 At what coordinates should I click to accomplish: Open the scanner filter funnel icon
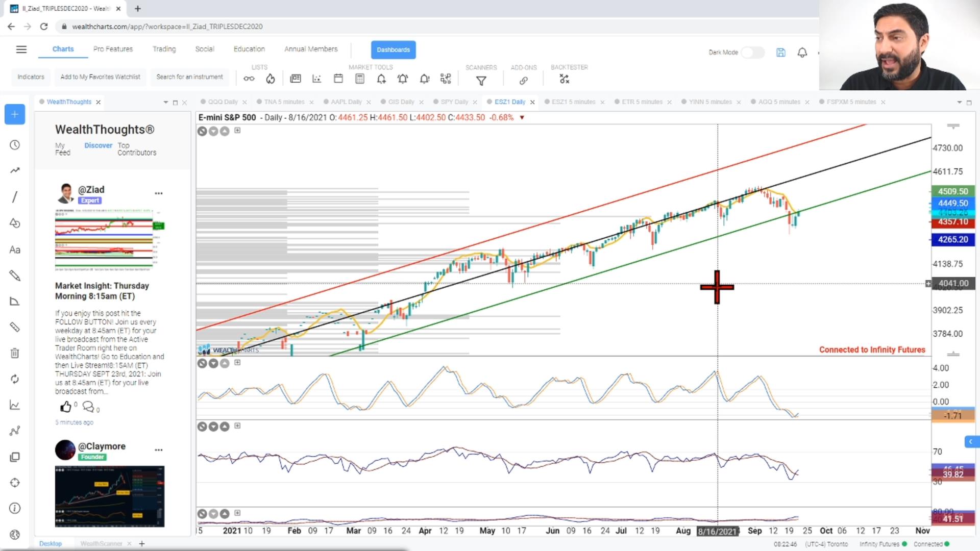click(481, 80)
